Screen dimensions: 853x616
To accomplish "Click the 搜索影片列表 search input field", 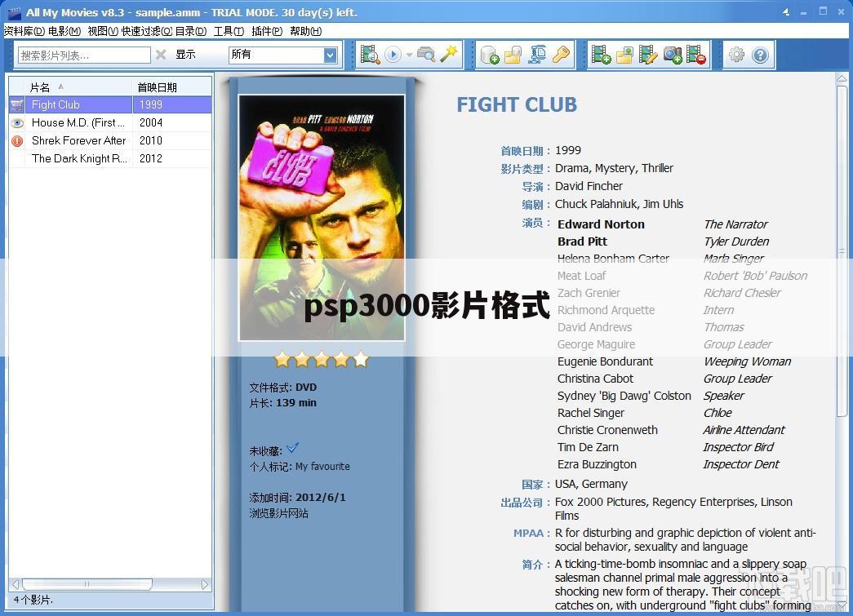I will 84,55.
